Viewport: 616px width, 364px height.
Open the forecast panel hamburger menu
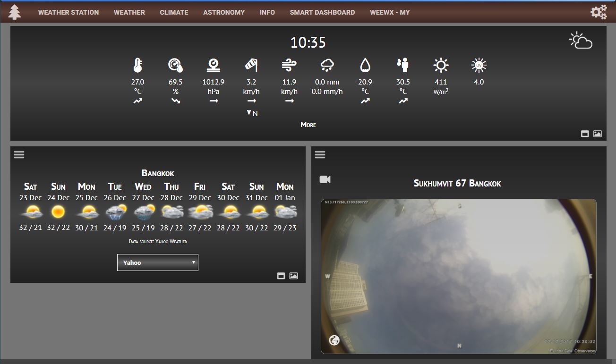19,154
